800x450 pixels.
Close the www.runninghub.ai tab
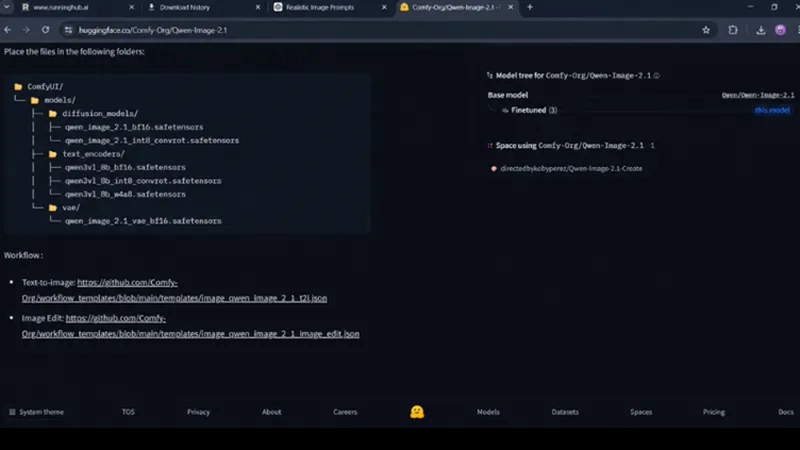(131, 7)
